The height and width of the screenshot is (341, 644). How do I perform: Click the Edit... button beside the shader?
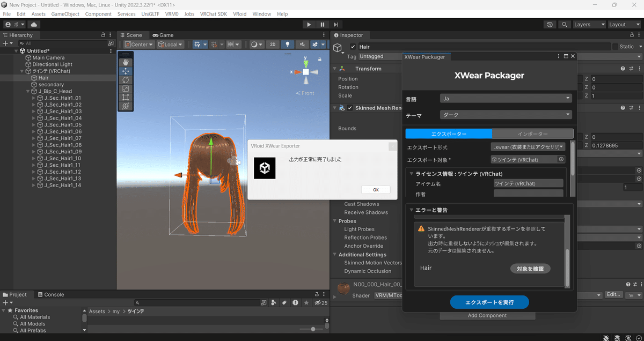coord(613,295)
